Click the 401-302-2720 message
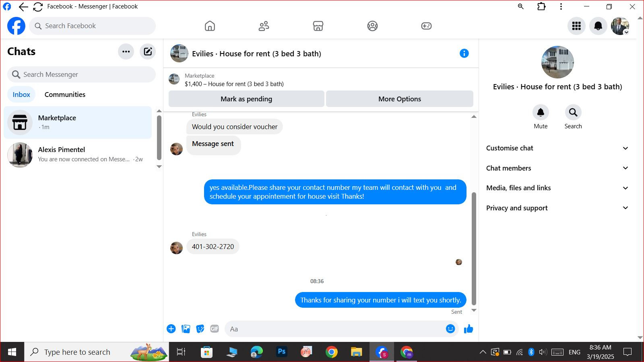644x362 pixels. [x=213, y=247]
